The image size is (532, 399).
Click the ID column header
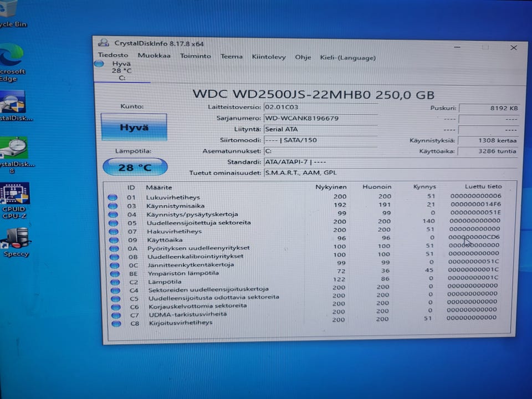point(131,187)
